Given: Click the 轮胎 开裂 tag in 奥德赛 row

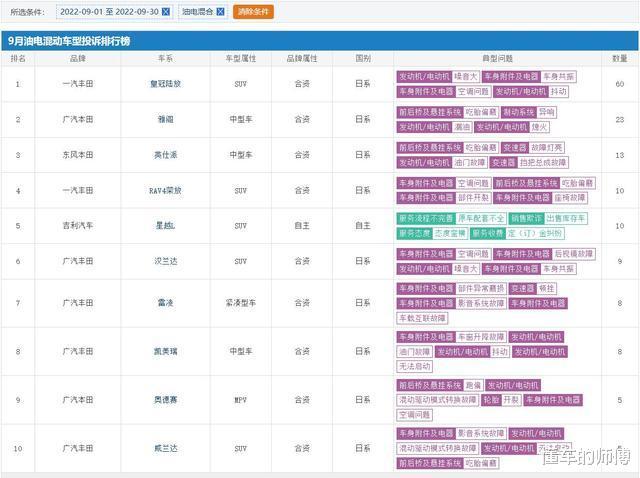Looking at the screenshot, I should tap(501, 400).
